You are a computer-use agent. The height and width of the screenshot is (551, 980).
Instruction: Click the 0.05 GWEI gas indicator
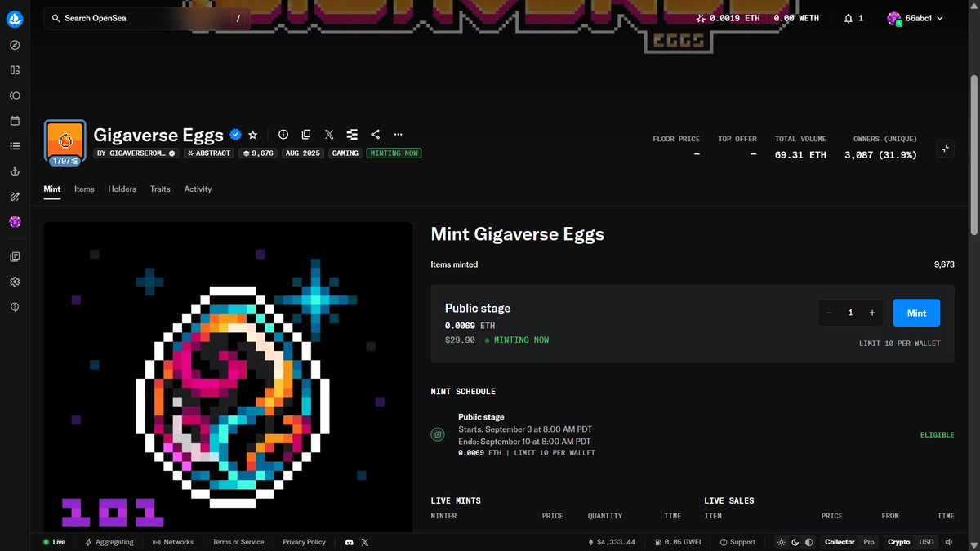coord(678,542)
